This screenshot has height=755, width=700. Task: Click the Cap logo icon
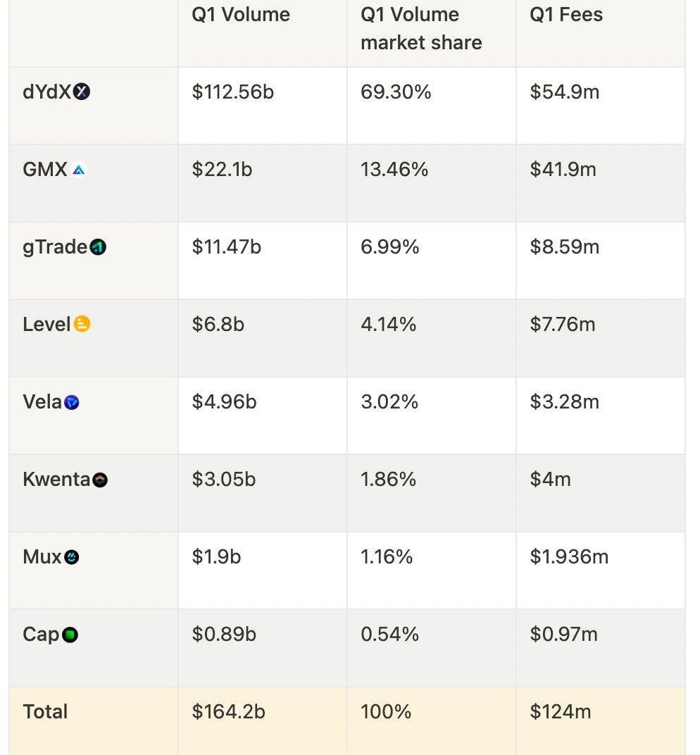70,635
